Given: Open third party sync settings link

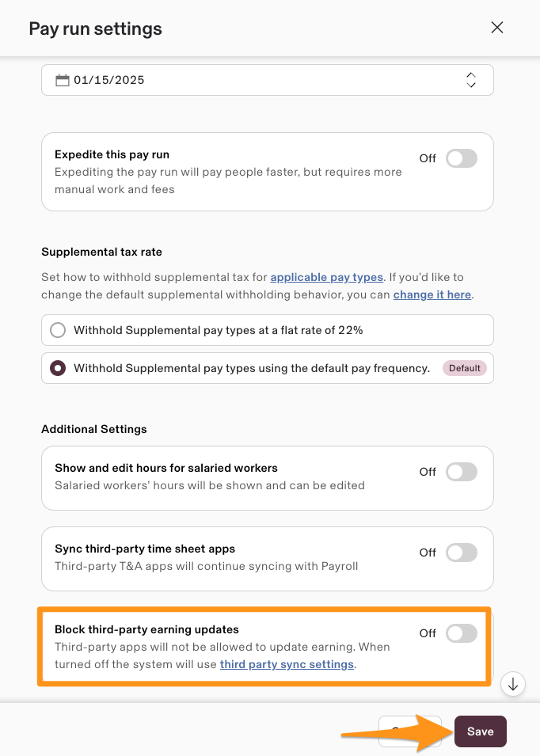Looking at the screenshot, I should [x=287, y=664].
